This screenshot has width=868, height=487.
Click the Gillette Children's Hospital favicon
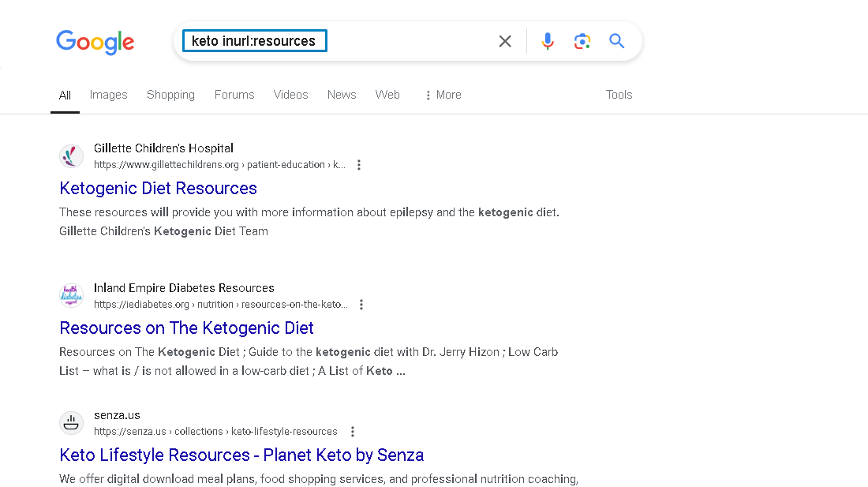tap(71, 156)
